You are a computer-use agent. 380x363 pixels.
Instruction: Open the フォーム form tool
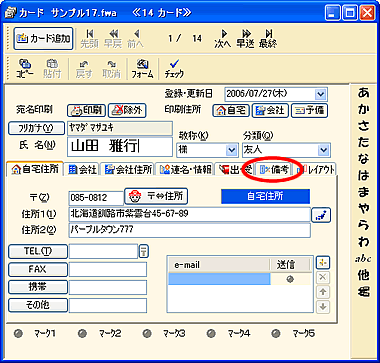pyautogui.click(x=142, y=69)
